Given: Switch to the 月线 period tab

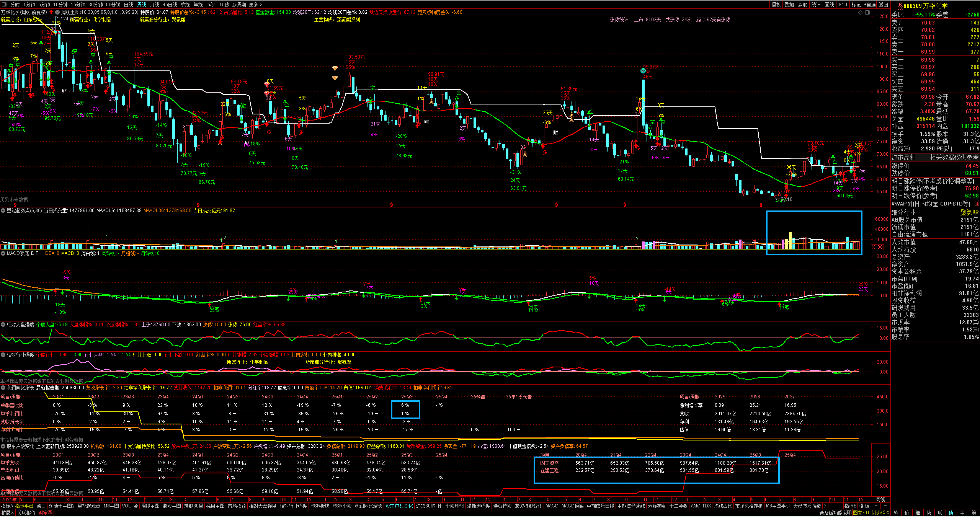Looking at the screenshot, I should click(x=154, y=5).
